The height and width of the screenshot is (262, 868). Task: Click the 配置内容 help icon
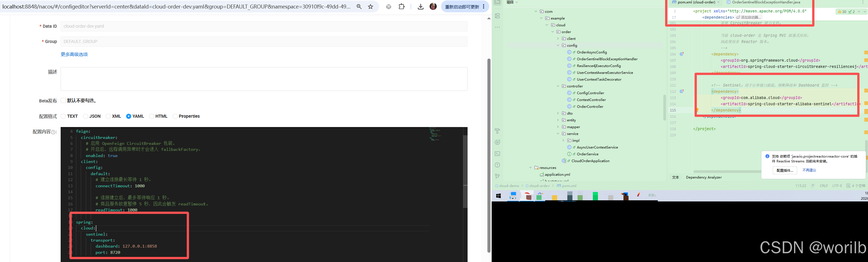pyautogui.click(x=53, y=132)
